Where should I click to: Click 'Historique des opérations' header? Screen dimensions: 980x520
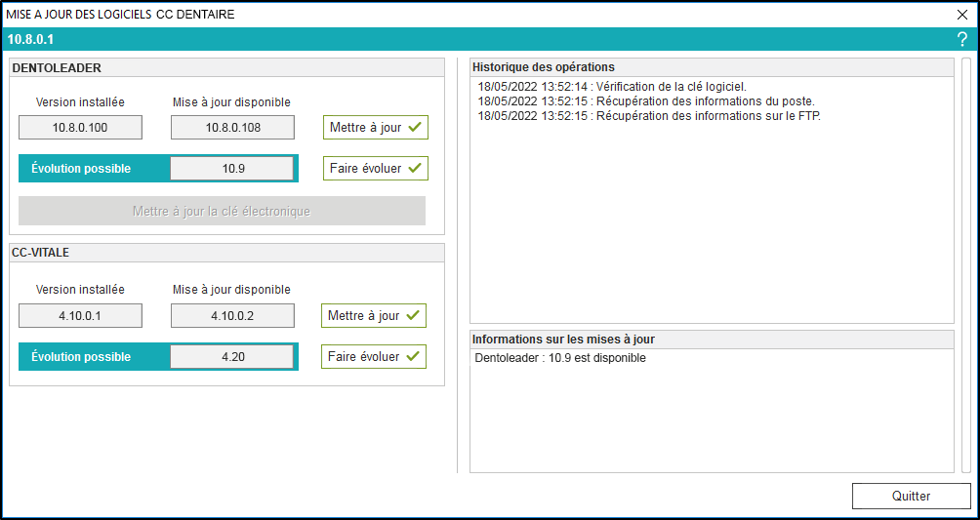712,67
